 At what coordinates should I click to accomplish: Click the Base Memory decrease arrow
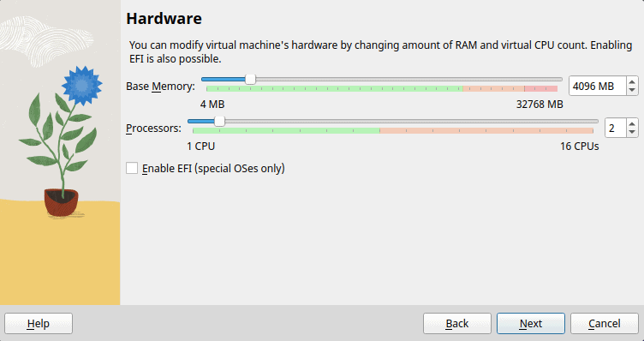(x=632, y=90)
